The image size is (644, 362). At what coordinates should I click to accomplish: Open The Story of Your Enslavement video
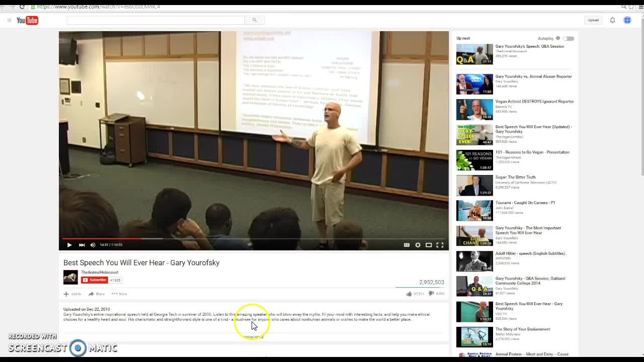tap(523, 329)
